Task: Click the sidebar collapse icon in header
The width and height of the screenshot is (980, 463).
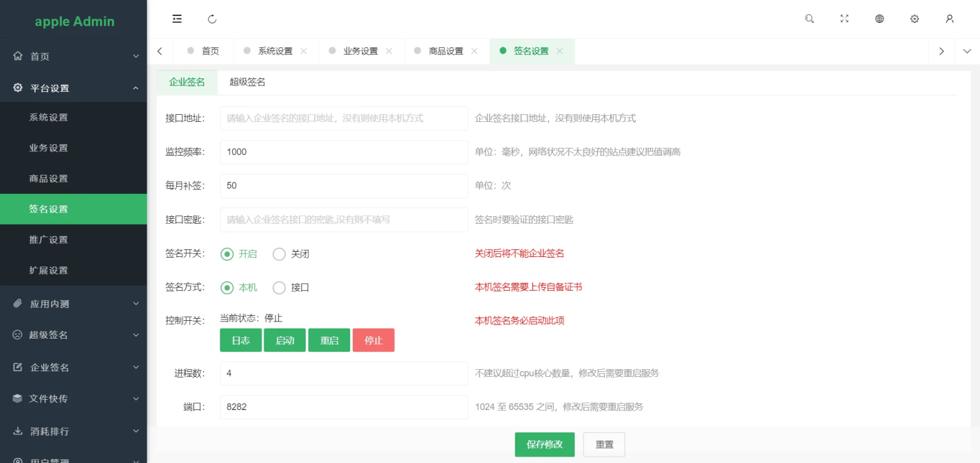Action: point(177,19)
